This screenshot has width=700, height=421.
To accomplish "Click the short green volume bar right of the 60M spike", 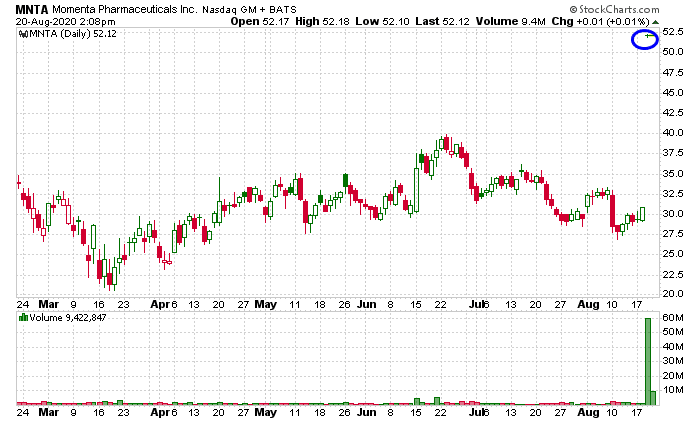I will 653,398.
